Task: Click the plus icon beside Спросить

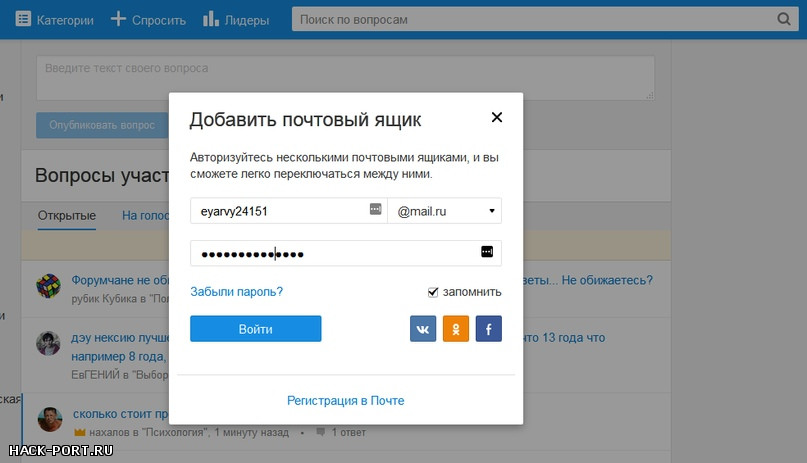Action: tap(118, 19)
